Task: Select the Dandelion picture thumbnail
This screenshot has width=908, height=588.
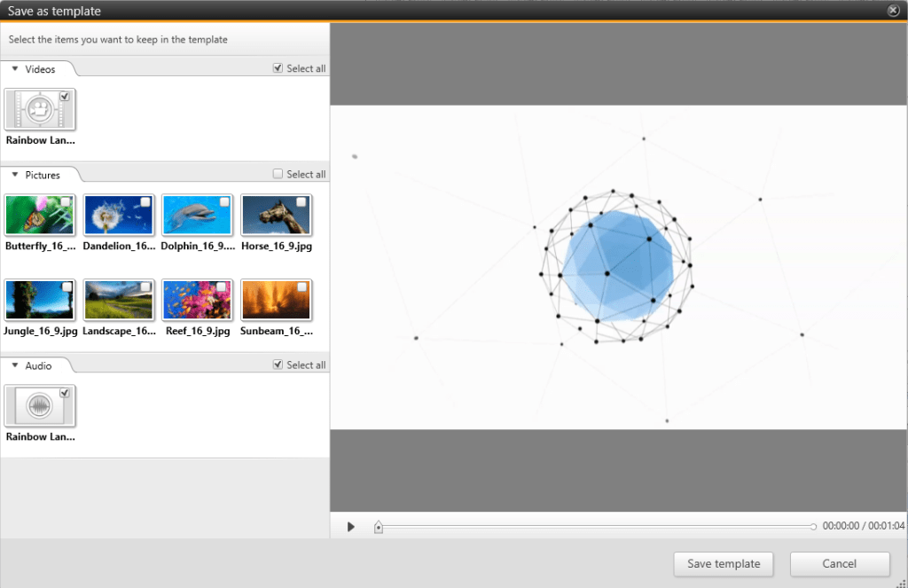Action: tap(118, 215)
